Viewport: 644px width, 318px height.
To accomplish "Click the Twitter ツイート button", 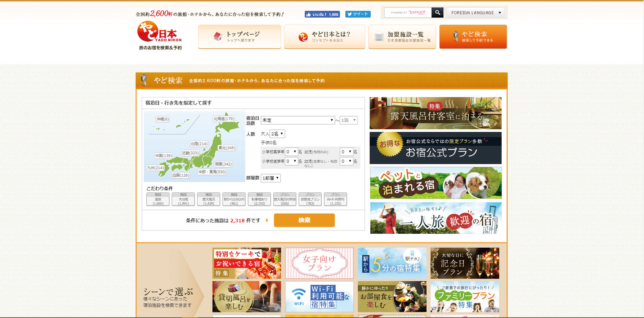I will click(x=358, y=14).
